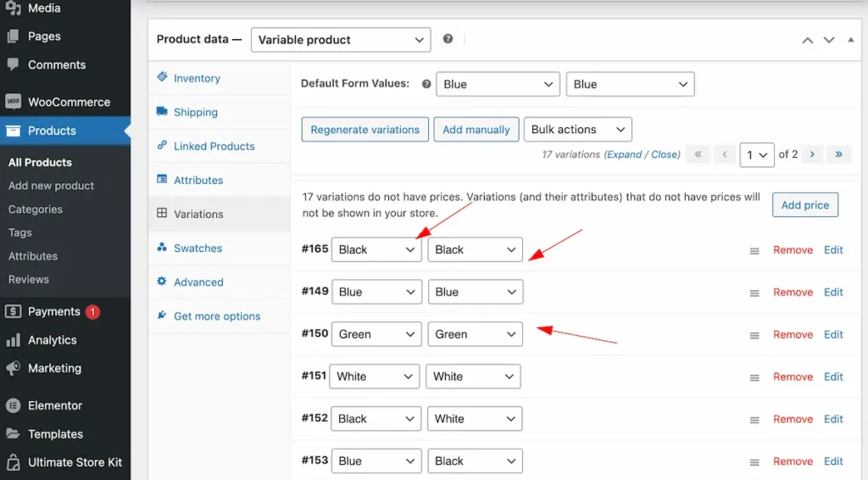Click the help icon beside Variable product

448,39
